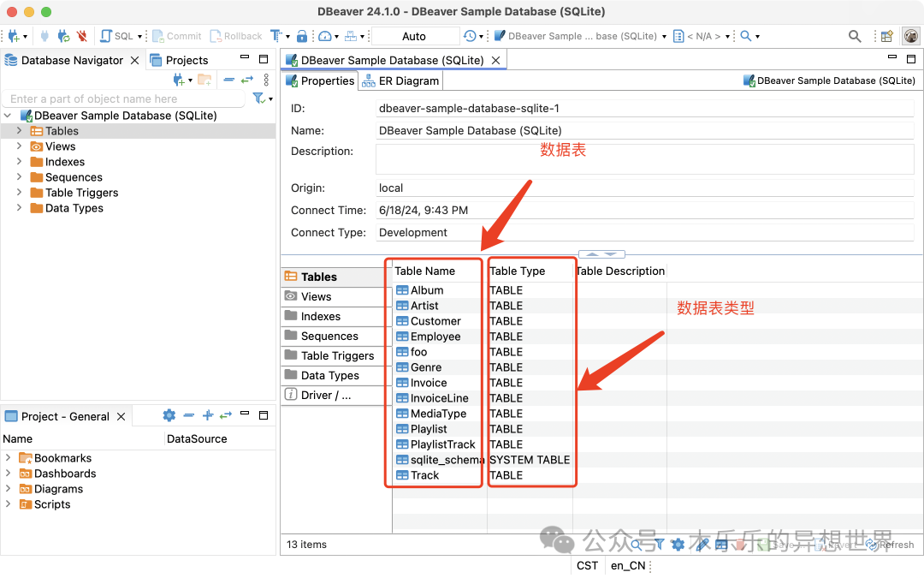The width and height of the screenshot is (924, 578).
Task: Click the Table Type column header
Action: coord(518,271)
